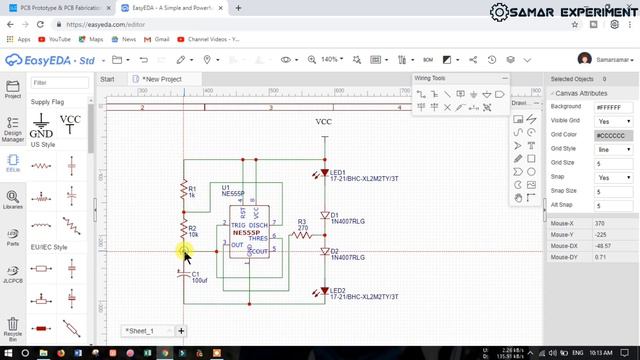Open the Windows Start menu

pos(8,353)
